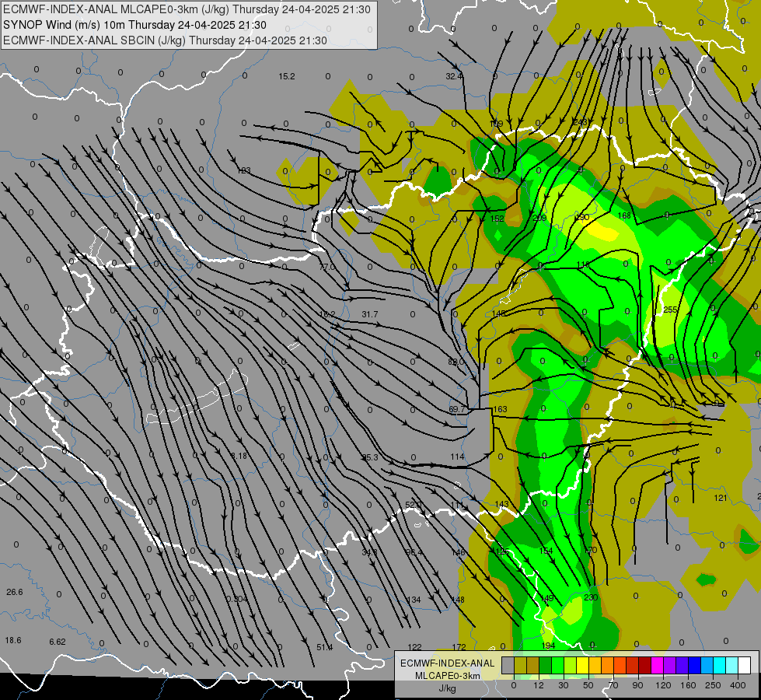
Task: Pick the dark green legend swatch
Action: [546, 665]
